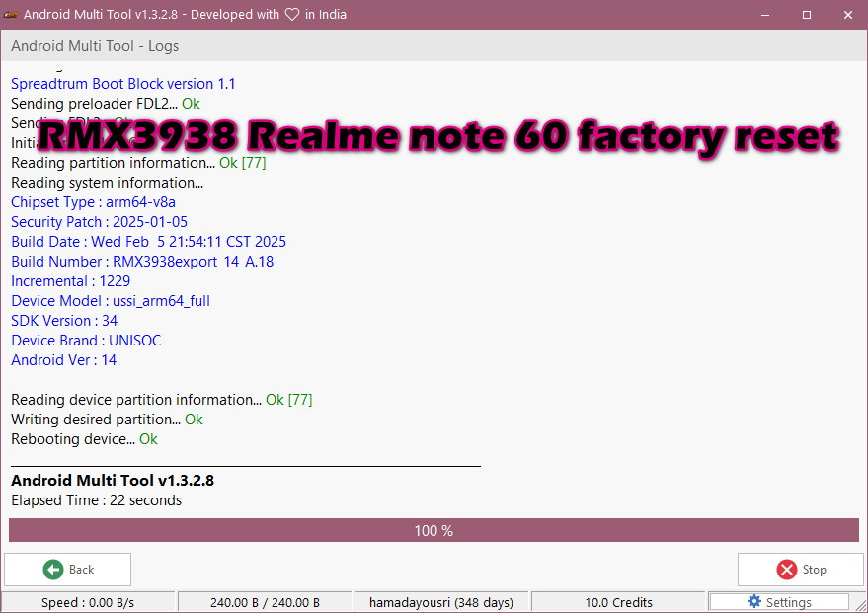Viewport: 868px width, 613px height.
Task: Open Settings in the status bar
Action: point(779,602)
